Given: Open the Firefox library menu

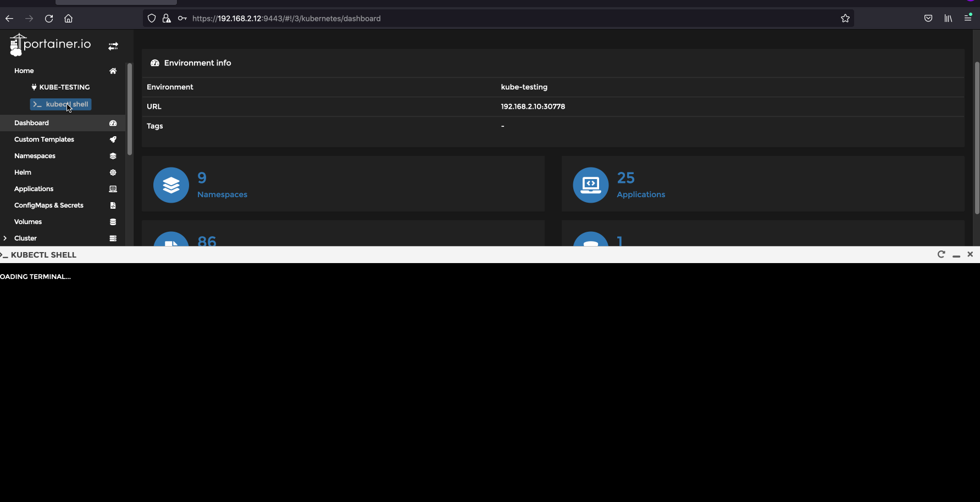Looking at the screenshot, I should (x=948, y=18).
